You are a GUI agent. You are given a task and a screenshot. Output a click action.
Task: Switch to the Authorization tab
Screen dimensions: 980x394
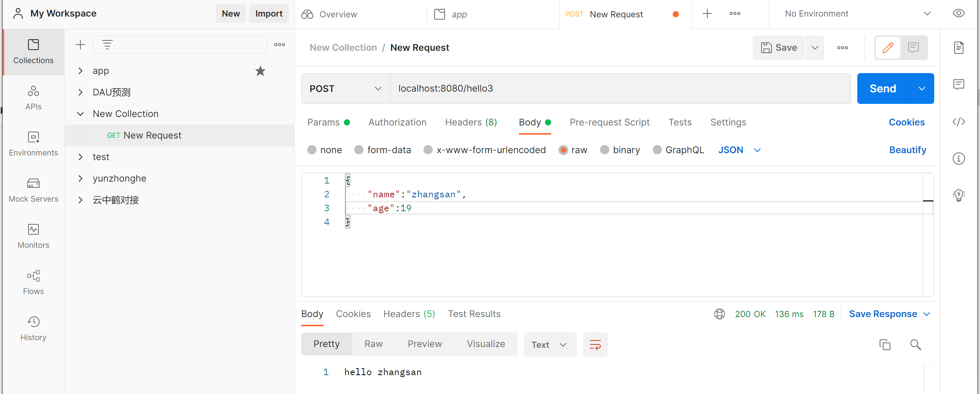coord(397,122)
